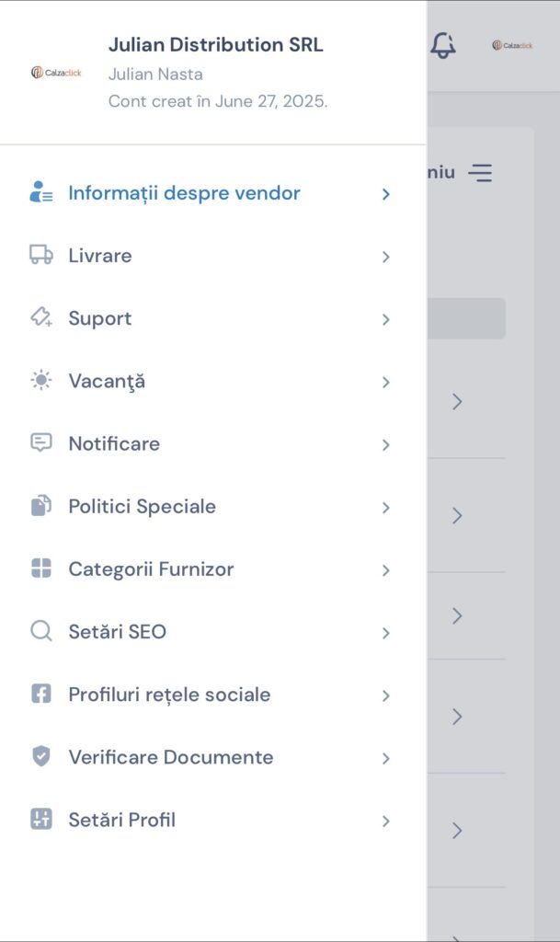Click the document icon for Politici Speciale
The image size is (560, 942).
(x=41, y=506)
